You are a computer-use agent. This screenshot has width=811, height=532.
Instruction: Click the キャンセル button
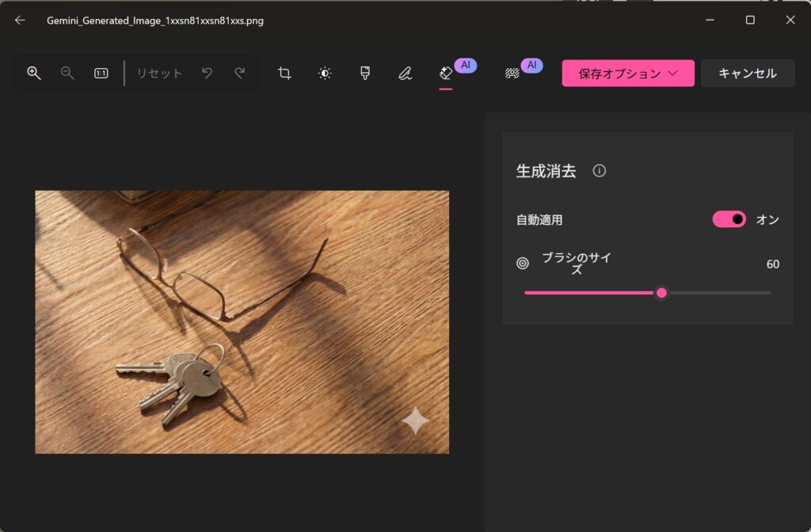tap(748, 73)
